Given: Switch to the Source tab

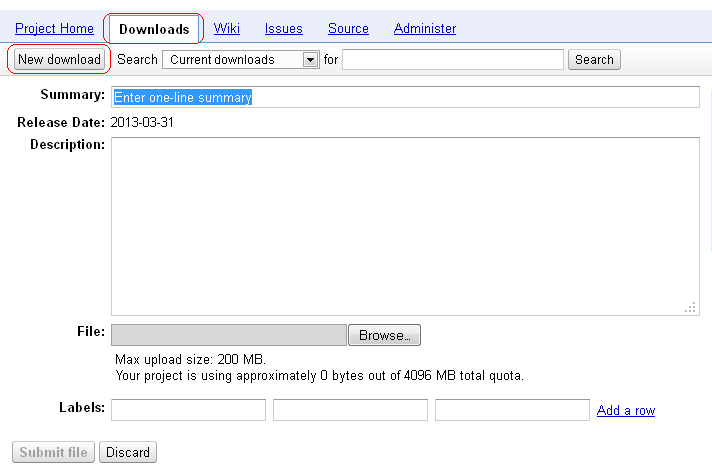Looking at the screenshot, I should pyautogui.click(x=348, y=29).
